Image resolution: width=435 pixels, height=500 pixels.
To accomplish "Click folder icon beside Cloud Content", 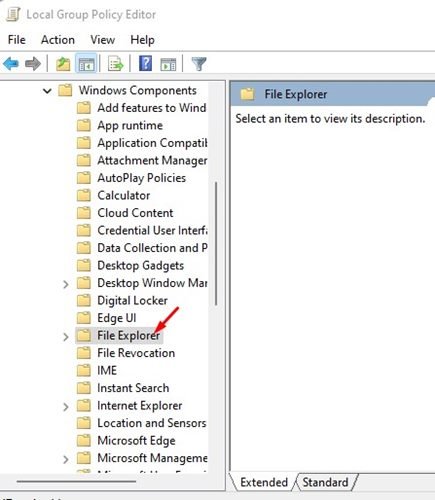I will coord(83,213).
